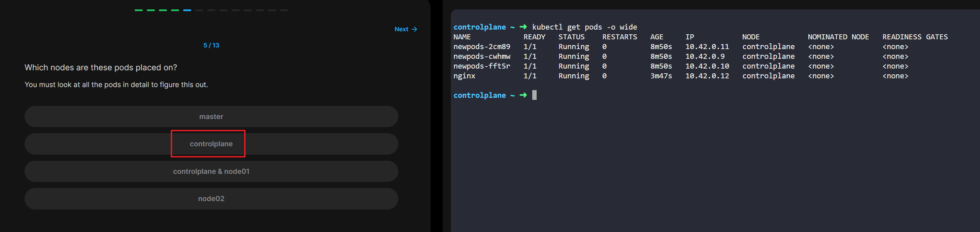This screenshot has height=232, width=980.
Task: Click the Running status of newpods-2cm89
Action: tap(573, 47)
